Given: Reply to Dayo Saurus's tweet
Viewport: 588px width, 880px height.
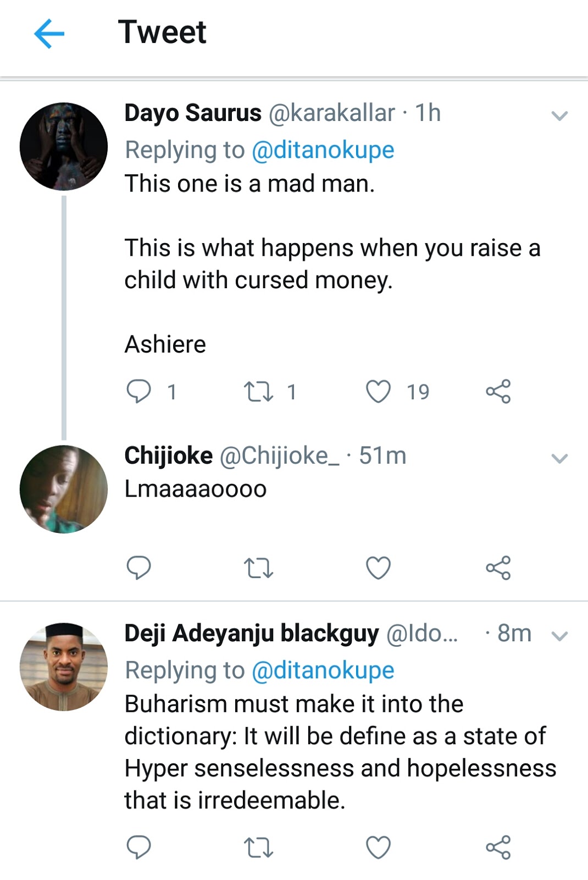Looking at the screenshot, I should click(138, 392).
